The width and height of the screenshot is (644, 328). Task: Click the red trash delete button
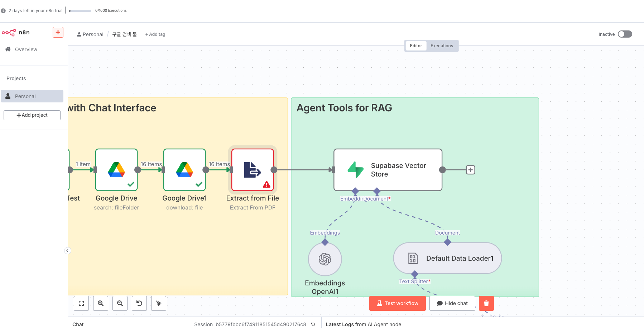tap(486, 303)
